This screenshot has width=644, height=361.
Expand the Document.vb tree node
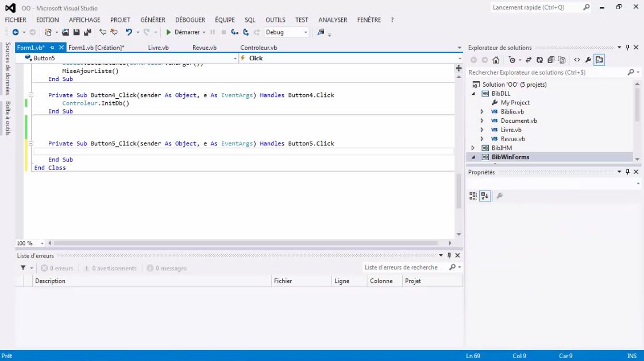[482, 121]
